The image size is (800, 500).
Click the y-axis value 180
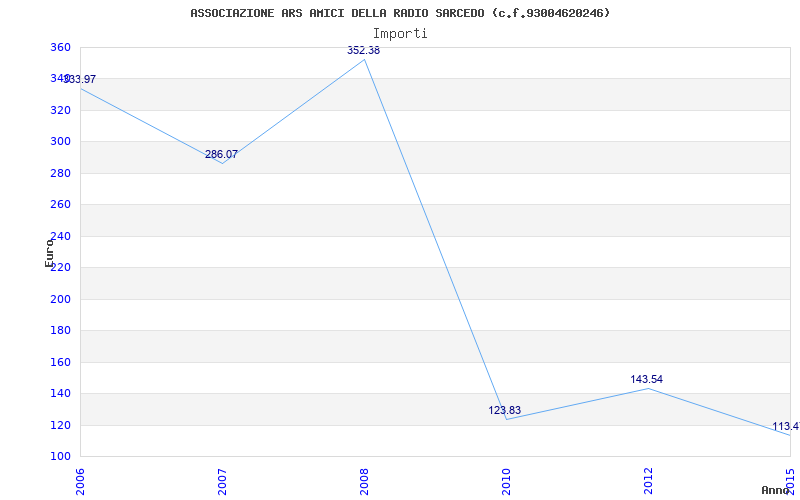tap(60, 331)
